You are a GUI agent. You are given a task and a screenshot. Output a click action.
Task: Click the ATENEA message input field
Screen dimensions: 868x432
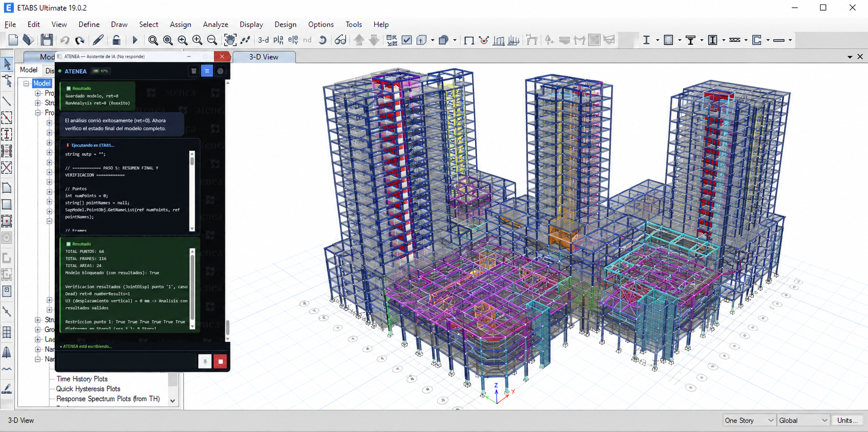point(127,362)
